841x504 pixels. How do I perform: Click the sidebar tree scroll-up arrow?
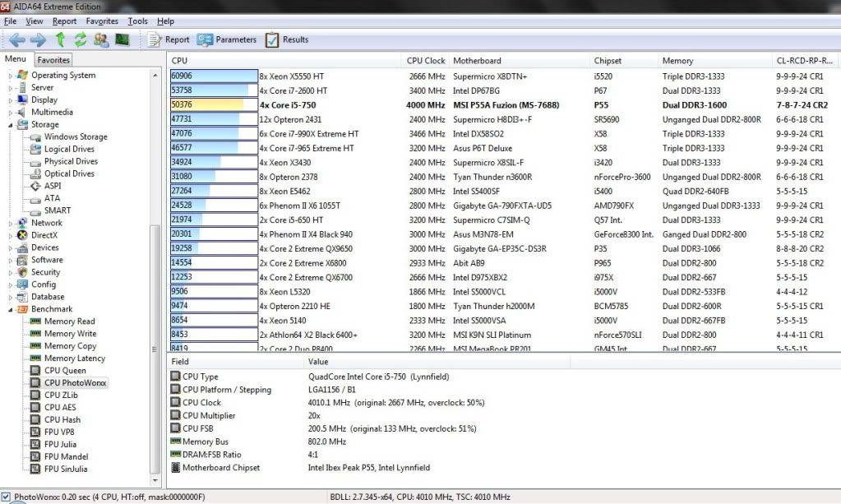(155, 75)
